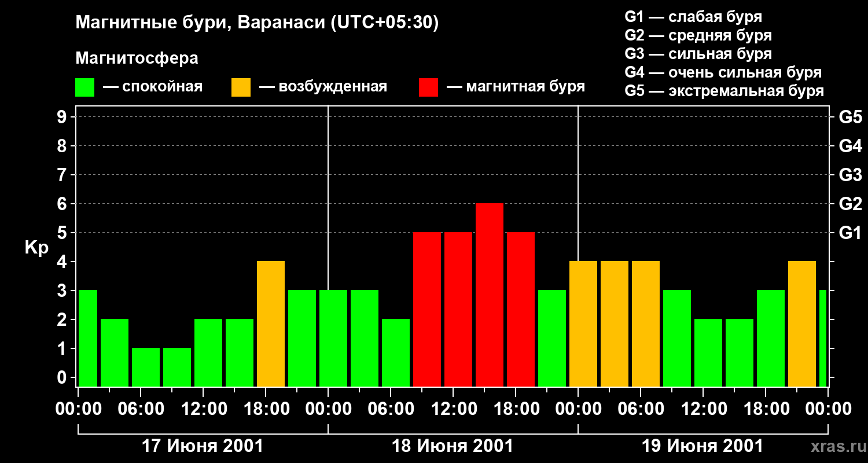Select the lone yellow bar late on 19 June
This screenshot has height=463, width=868.
[x=802, y=324]
